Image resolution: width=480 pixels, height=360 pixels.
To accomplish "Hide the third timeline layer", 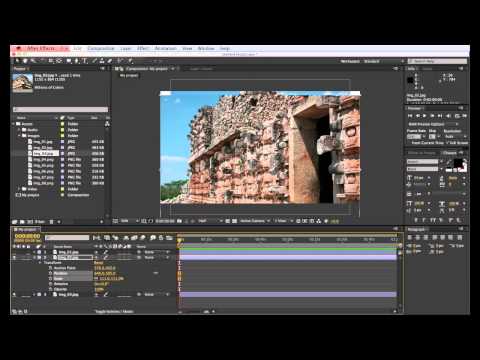I will 14,295.
